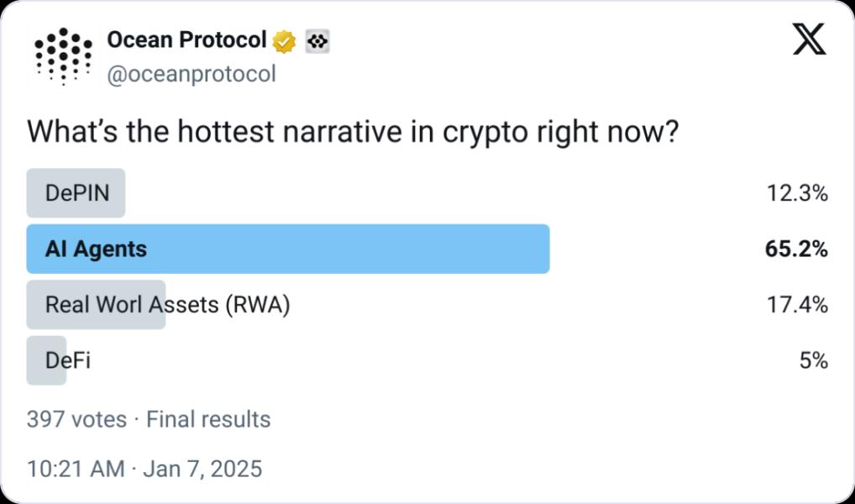Open the 10:21 AM timestamp

pos(75,468)
